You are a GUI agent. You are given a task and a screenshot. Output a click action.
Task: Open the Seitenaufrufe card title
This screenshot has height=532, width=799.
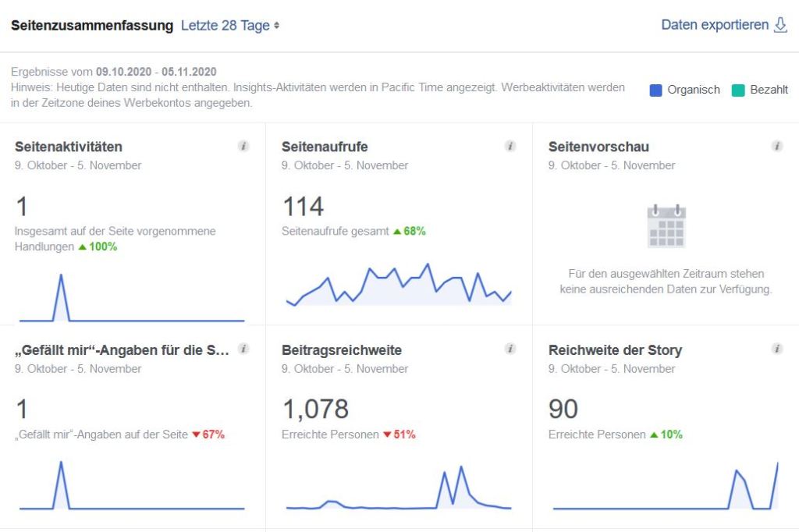325,147
